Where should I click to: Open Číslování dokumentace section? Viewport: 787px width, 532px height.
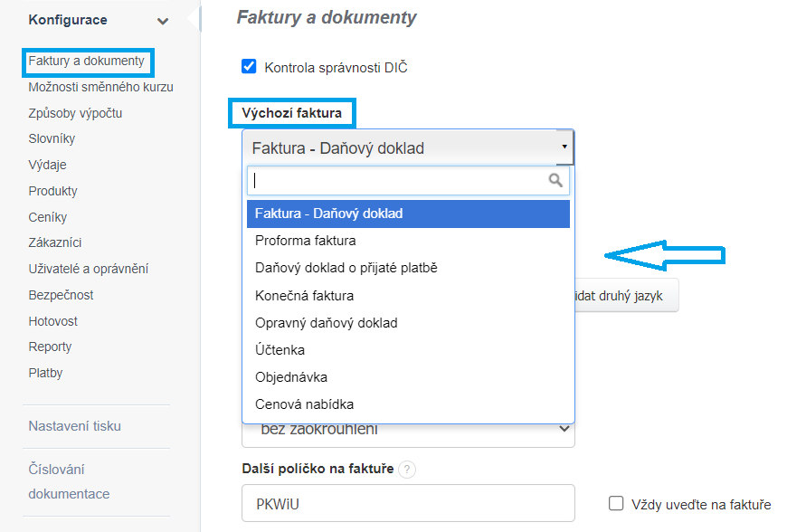tap(69, 481)
